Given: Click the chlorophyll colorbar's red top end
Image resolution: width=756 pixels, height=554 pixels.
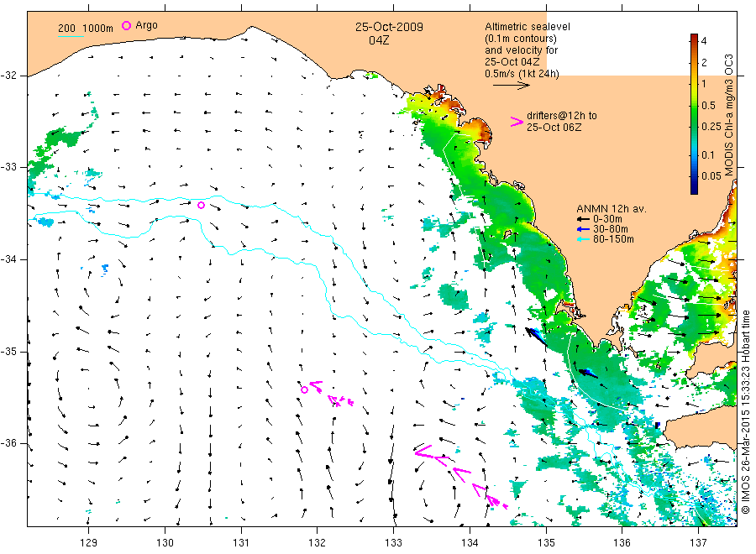Looking at the screenshot, I should [x=694, y=38].
